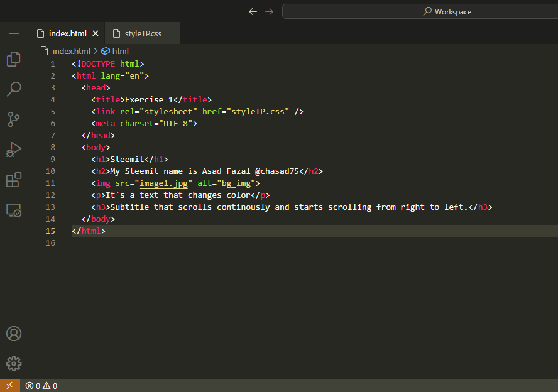This screenshot has height=392, width=558.
Task: Open the Run and Debug view
Action: click(14, 150)
